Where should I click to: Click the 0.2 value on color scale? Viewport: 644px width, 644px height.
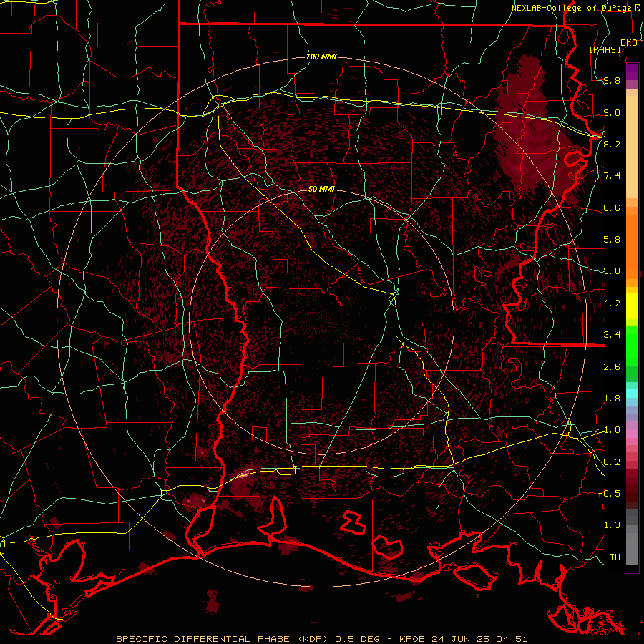click(x=612, y=462)
